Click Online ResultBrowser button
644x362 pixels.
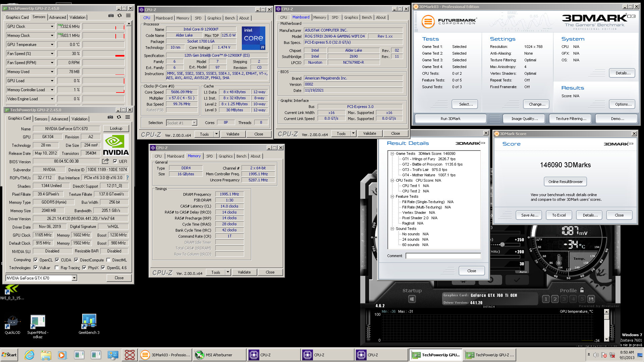pyautogui.click(x=565, y=182)
